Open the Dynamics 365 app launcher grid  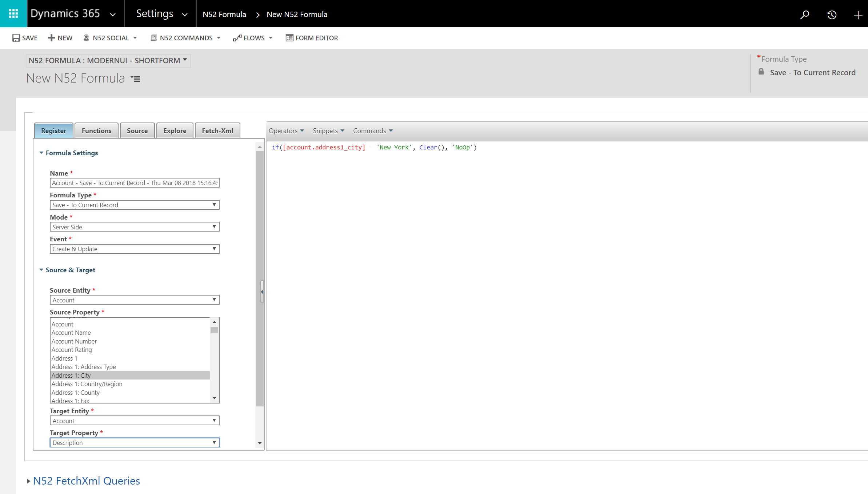click(x=13, y=14)
